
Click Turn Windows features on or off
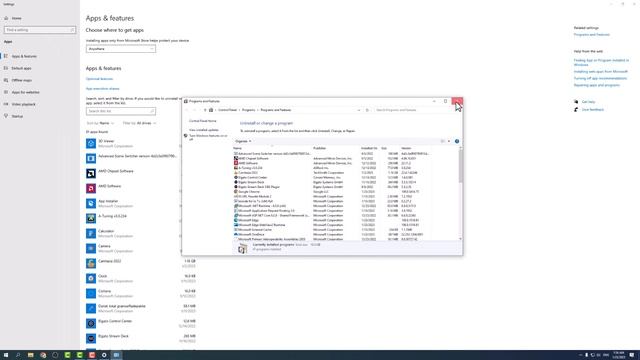pyautogui.click(x=208, y=137)
